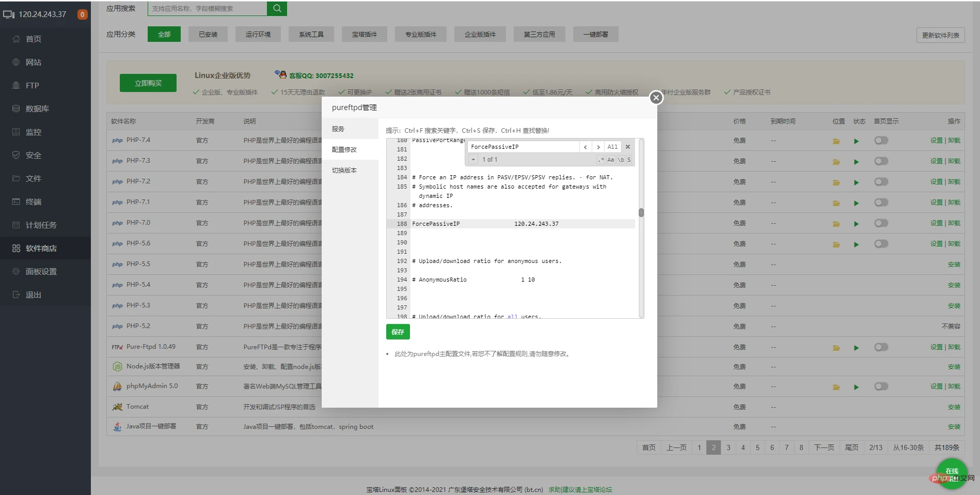
Task: Click 更新软件列表 button
Action: [941, 35]
